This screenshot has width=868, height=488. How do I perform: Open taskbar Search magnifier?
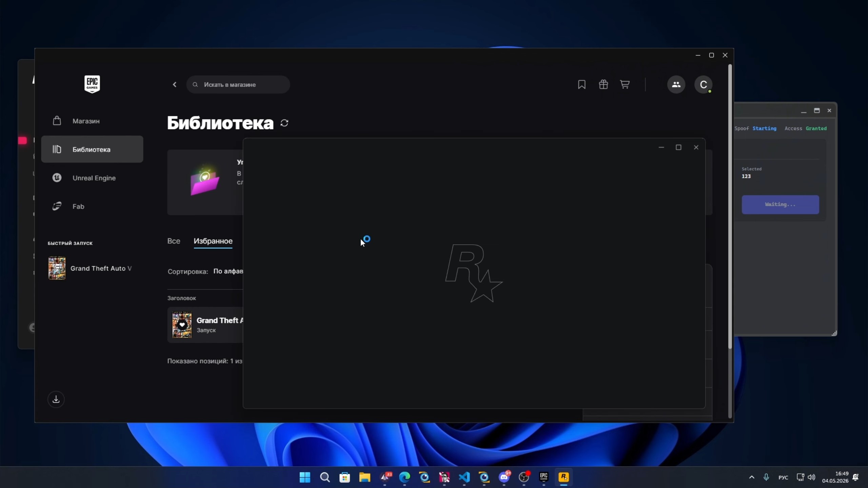coord(325,477)
